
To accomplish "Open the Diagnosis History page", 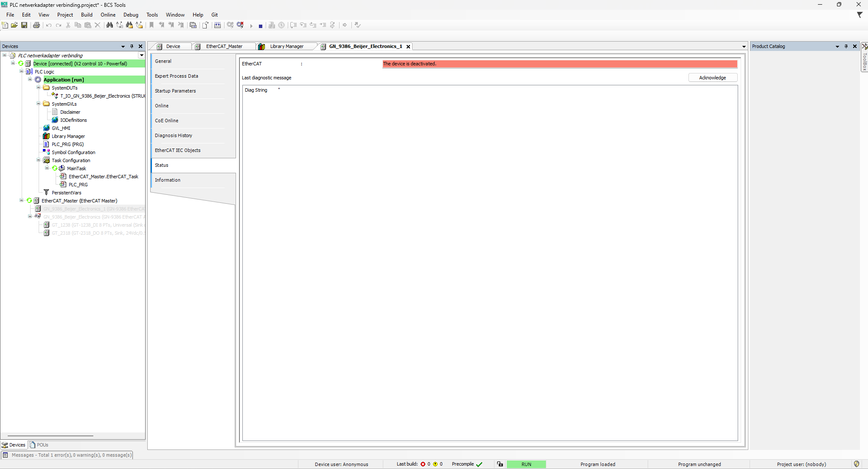I will coord(173,135).
